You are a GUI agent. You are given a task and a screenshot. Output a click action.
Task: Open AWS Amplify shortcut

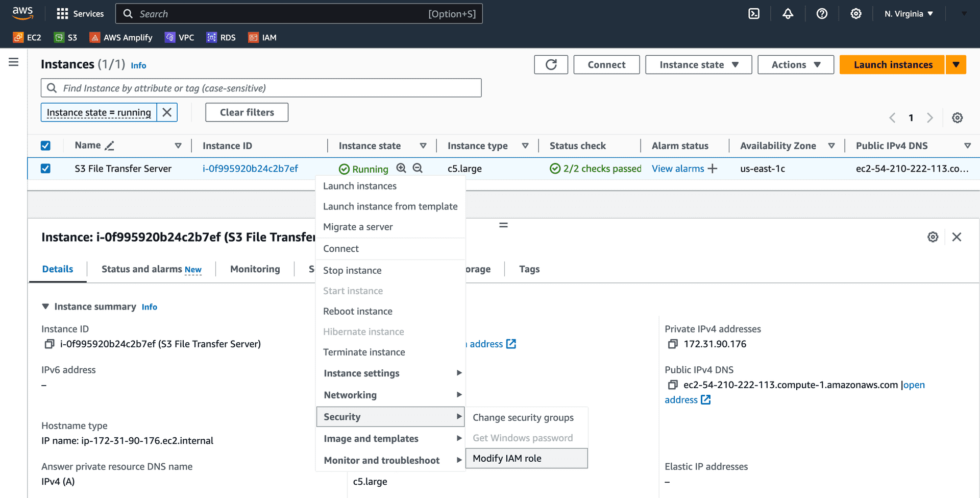coord(121,37)
